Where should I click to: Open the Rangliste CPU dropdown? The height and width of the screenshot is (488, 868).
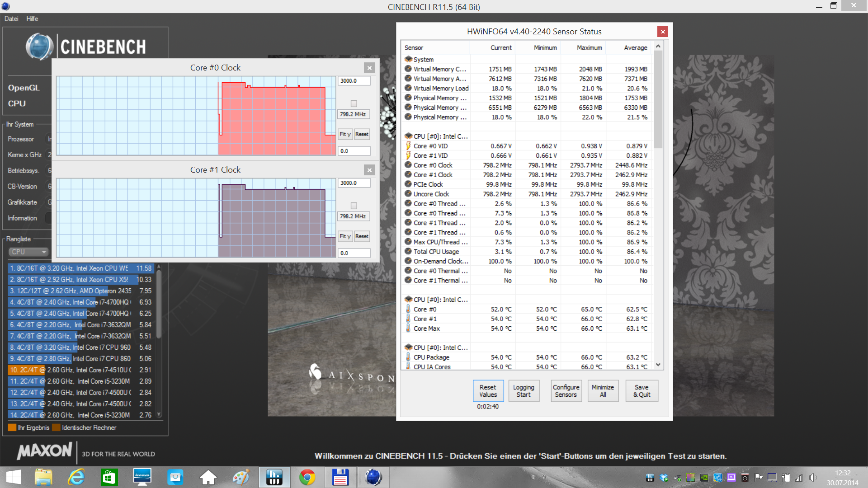coord(28,252)
